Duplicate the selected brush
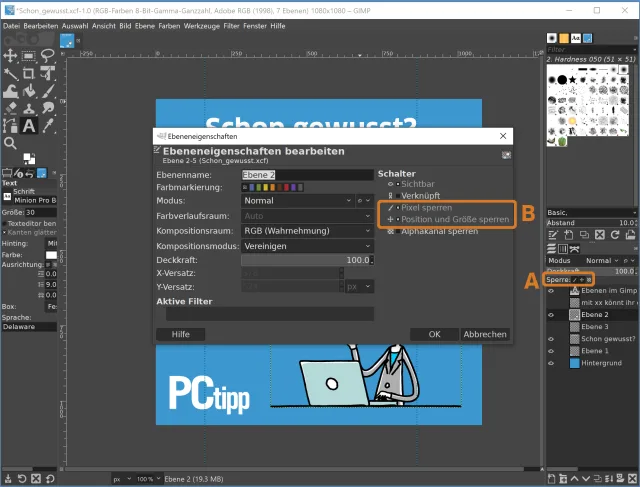The height and width of the screenshot is (487, 640). tap(584, 235)
